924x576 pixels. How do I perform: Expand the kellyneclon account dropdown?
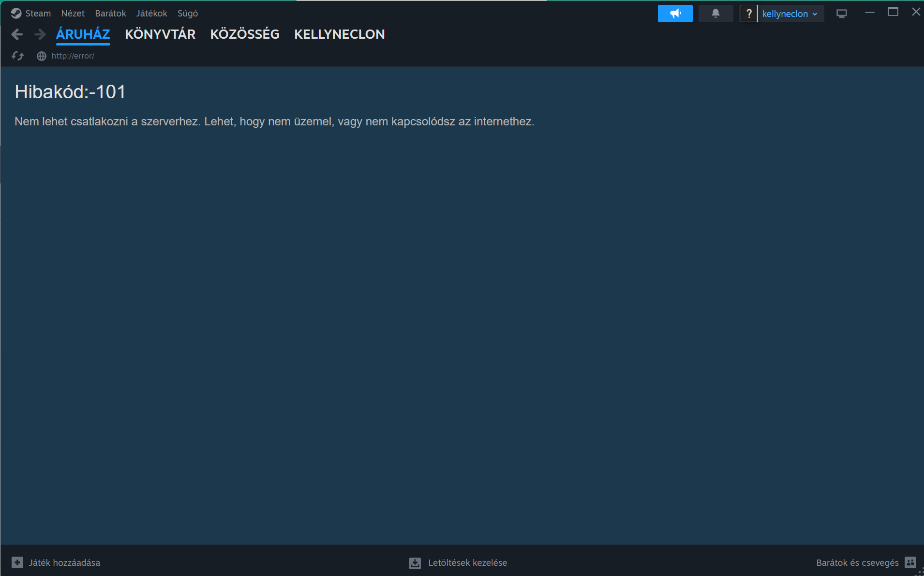click(790, 14)
